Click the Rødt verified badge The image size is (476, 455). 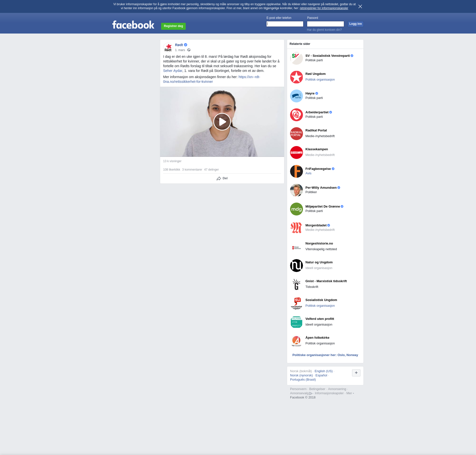coord(186,45)
